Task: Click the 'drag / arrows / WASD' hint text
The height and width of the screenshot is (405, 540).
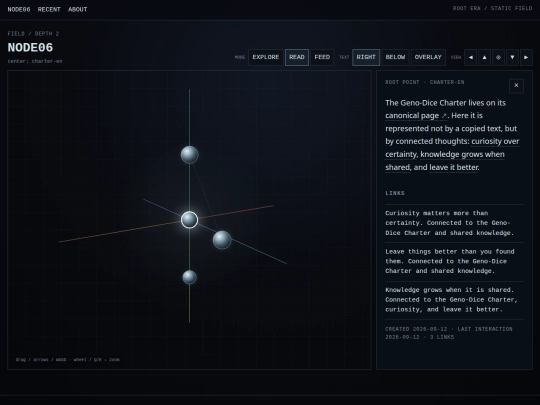Action: pos(68,360)
